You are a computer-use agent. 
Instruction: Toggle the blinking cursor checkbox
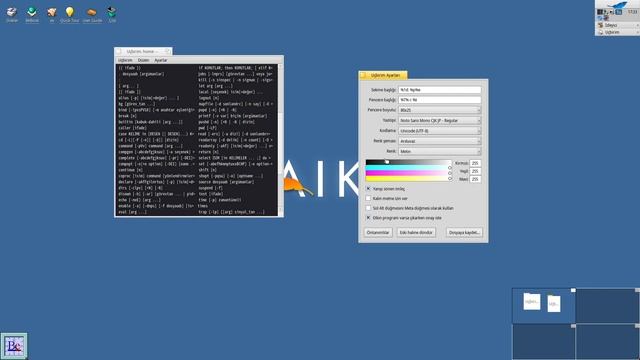(368, 189)
